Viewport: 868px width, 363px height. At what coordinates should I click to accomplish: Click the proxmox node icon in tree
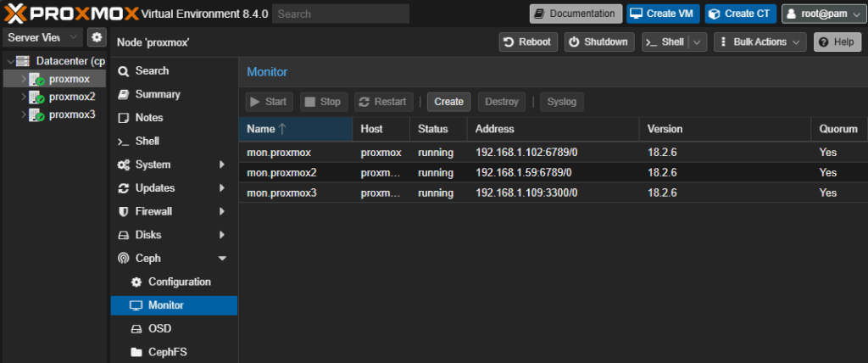pos(36,79)
